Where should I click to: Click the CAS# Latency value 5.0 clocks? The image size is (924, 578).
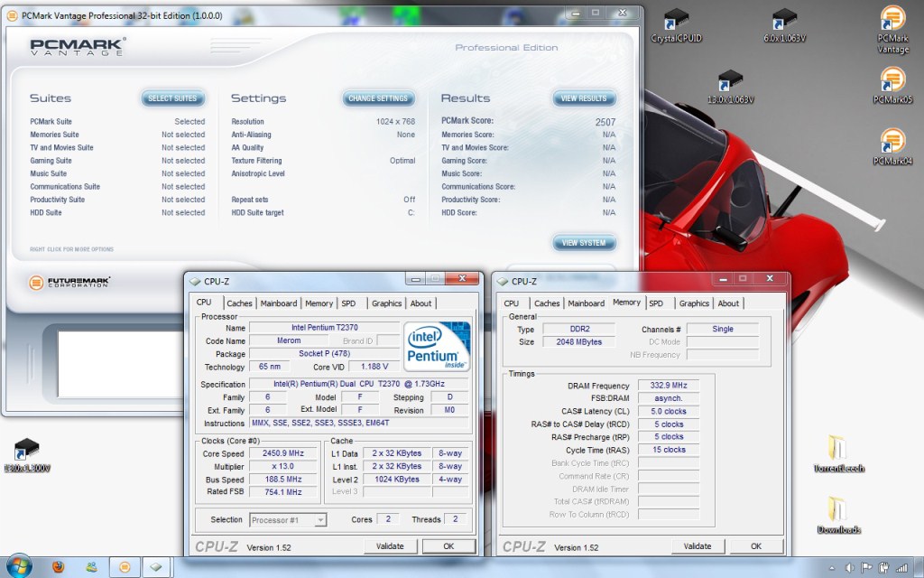tap(669, 411)
